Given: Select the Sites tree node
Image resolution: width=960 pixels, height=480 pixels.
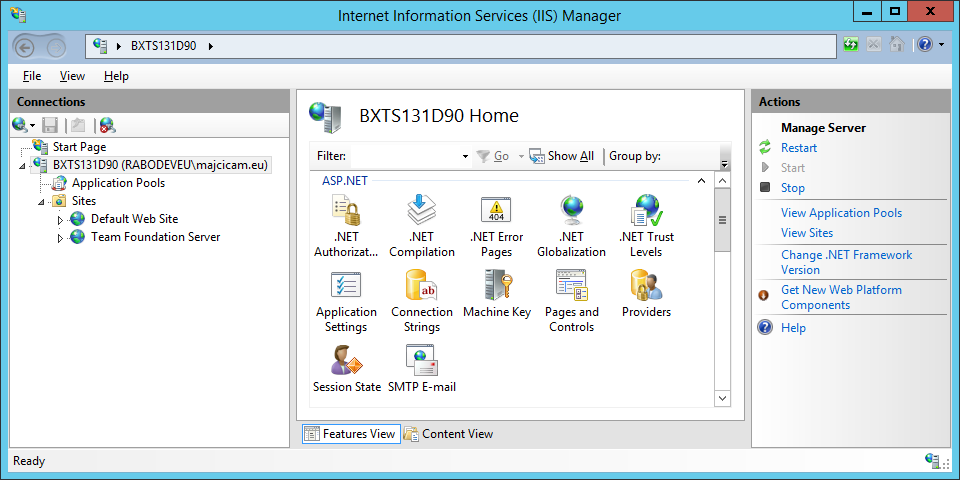Looking at the screenshot, I should pos(84,201).
